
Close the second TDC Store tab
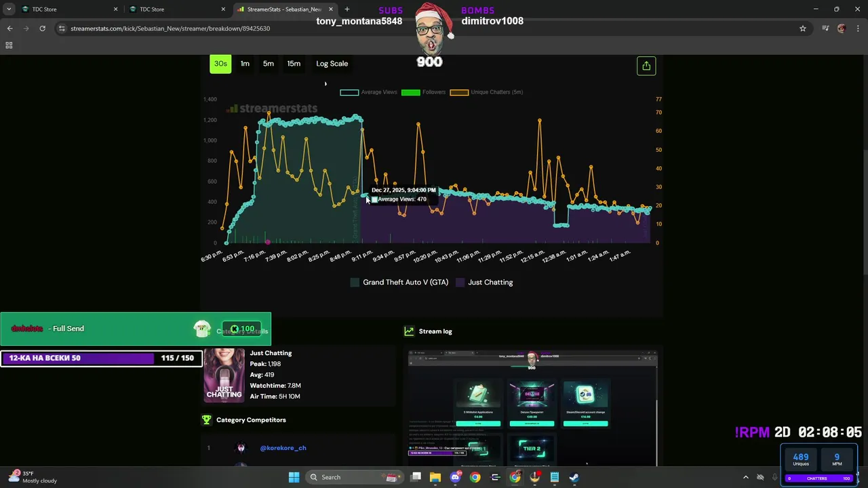point(223,9)
